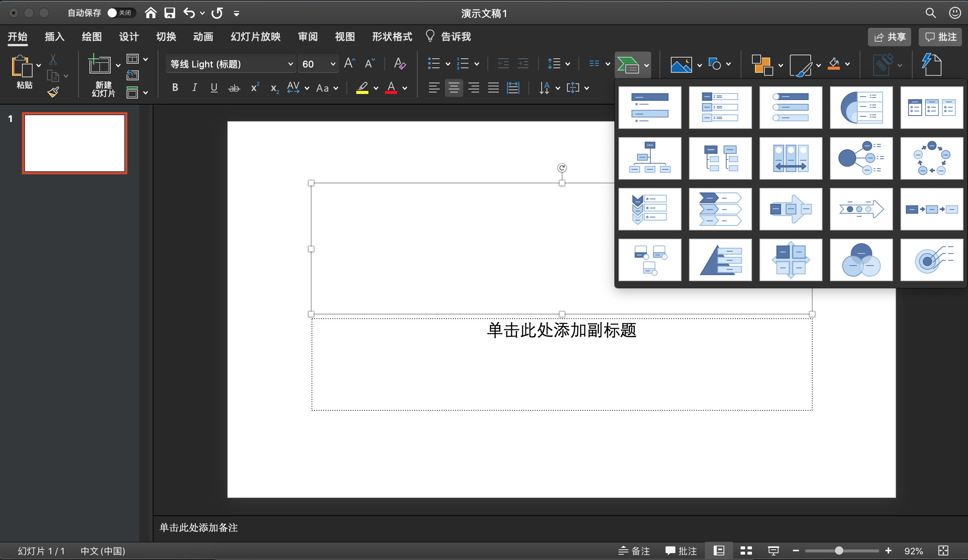Click the 批注 button at top right
This screenshot has width=968, height=560.
tap(940, 37)
